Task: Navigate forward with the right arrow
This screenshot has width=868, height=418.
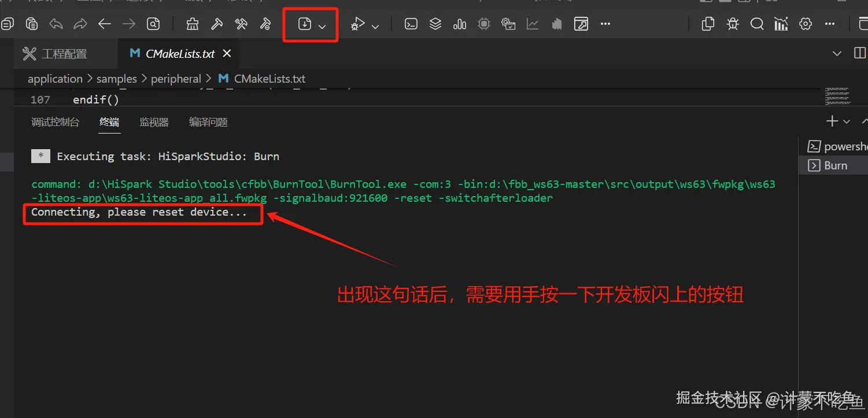Action: [x=129, y=24]
